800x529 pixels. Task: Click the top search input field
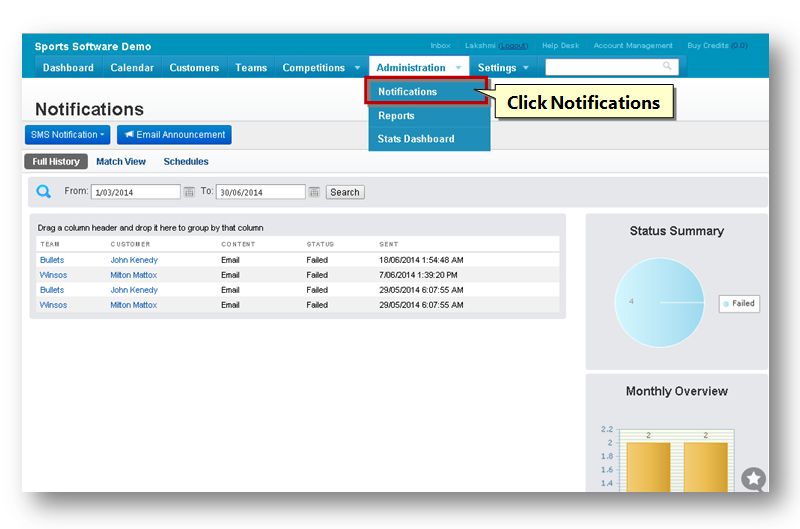pyautogui.click(x=612, y=66)
